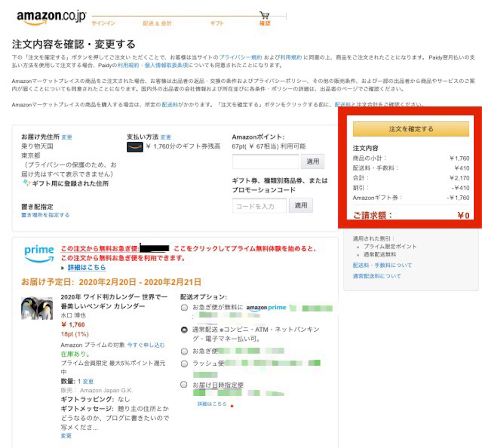Select the お届け日時指定便 radio button

click(x=184, y=384)
